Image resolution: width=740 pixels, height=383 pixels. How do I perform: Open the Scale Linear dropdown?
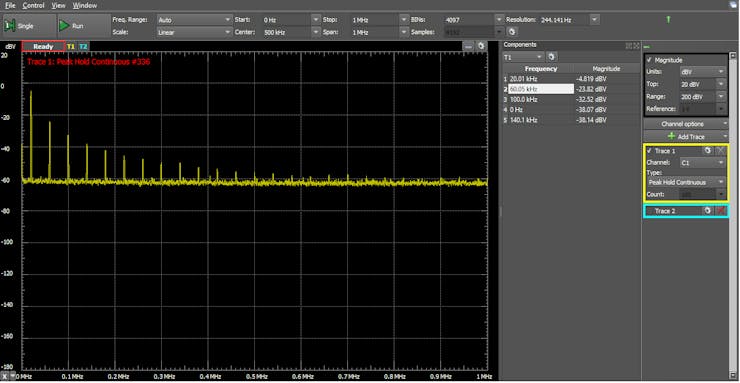click(194, 32)
